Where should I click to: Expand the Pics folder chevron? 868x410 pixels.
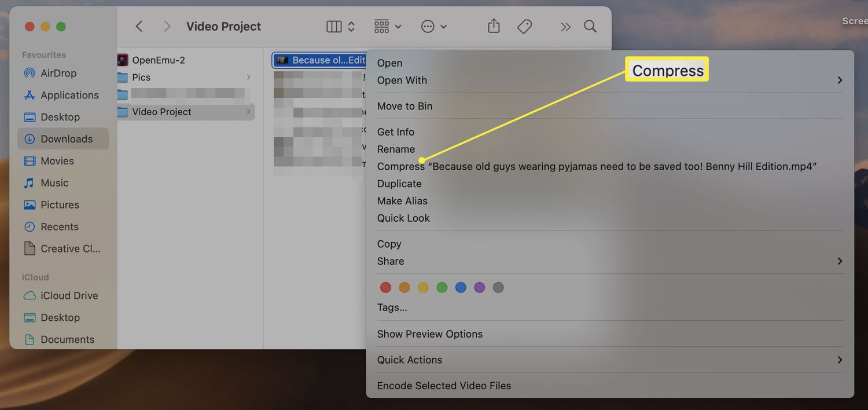pos(248,77)
